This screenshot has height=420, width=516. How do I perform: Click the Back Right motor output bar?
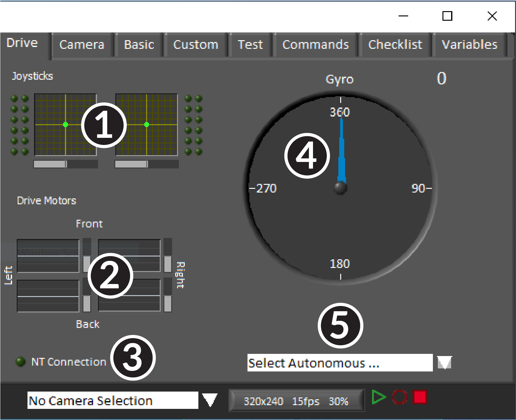click(130, 295)
